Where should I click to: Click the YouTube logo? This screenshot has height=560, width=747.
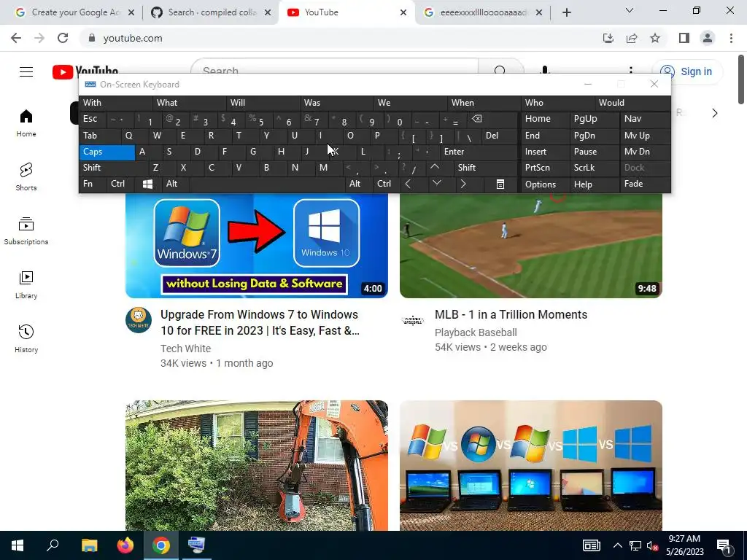tap(85, 72)
